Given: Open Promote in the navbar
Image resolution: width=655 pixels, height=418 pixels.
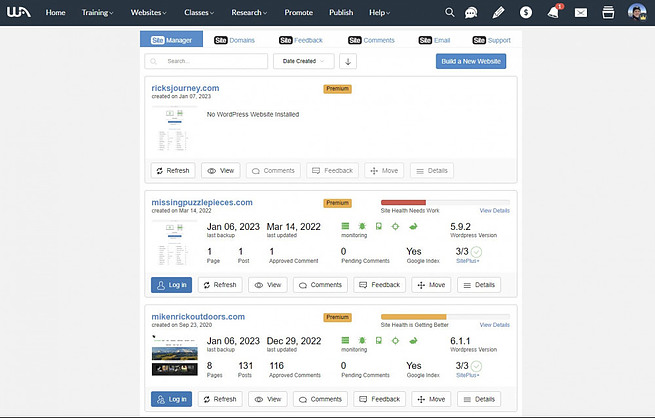Looking at the screenshot, I should 299,13.
